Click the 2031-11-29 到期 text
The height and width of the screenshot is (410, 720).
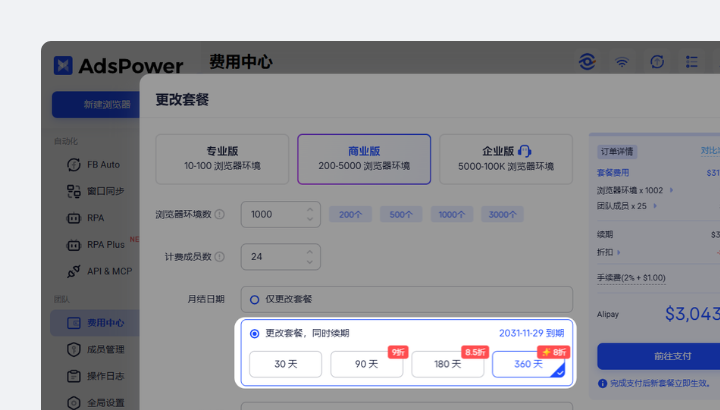[532, 333]
